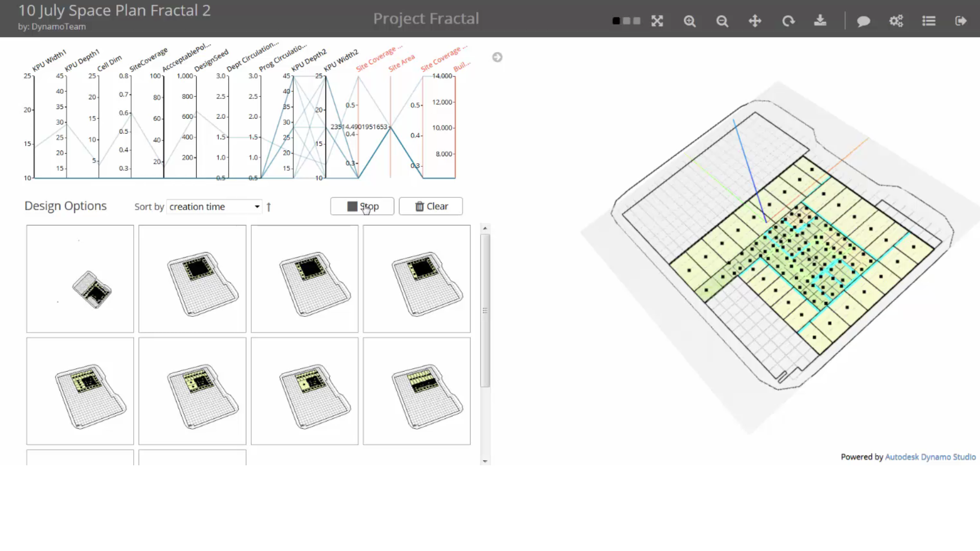Open the Autodesk Dynamo Studio link

[930, 457]
